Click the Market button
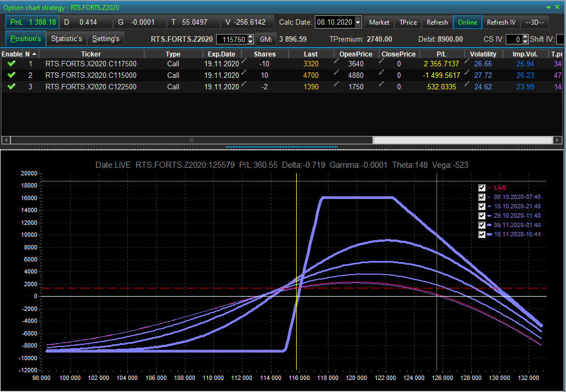The height and width of the screenshot is (392, 566). 379,22
